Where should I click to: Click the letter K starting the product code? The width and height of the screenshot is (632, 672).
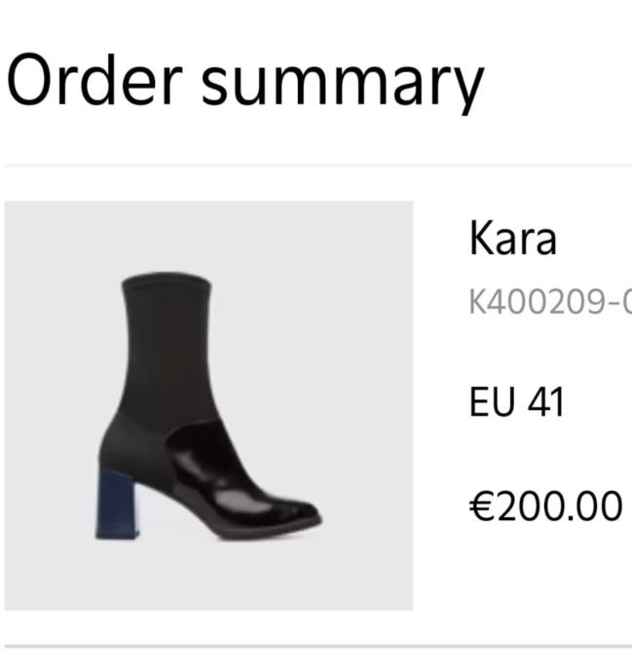[477, 302]
